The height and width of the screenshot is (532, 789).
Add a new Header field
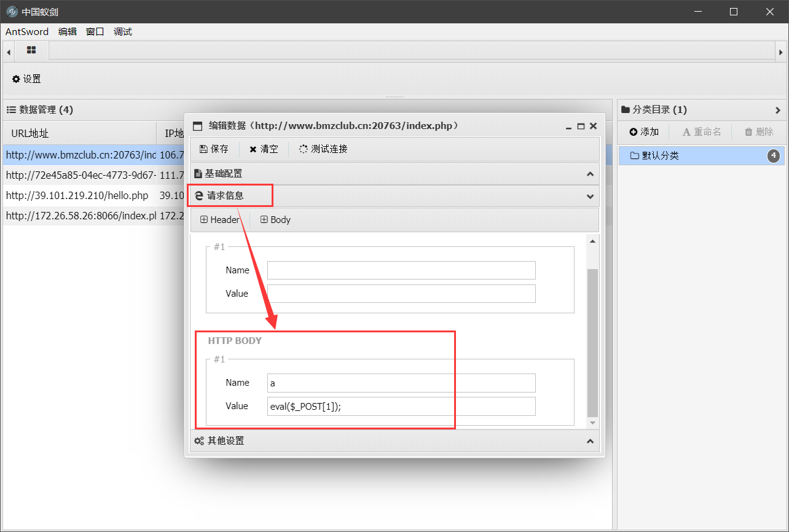pos(220,219)
